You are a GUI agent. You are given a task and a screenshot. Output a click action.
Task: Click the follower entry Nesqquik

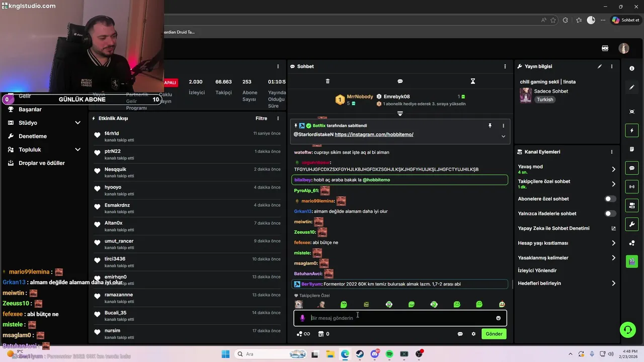tap(115, 169)
